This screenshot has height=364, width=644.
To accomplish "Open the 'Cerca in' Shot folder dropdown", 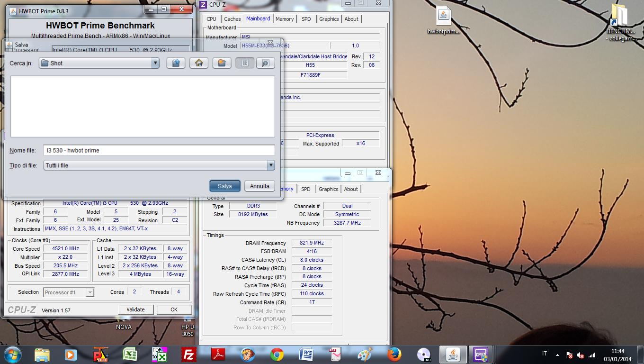I will click(x=99, y=63).
